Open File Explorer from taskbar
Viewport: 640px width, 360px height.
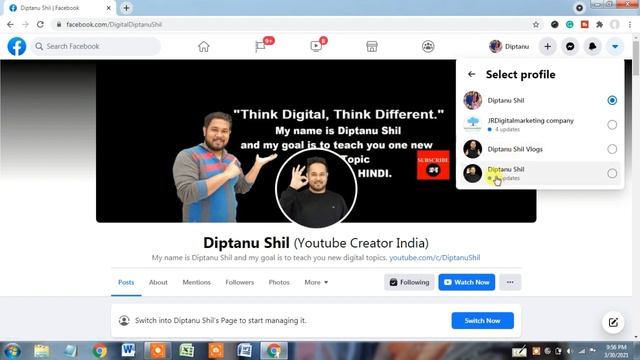41,351
